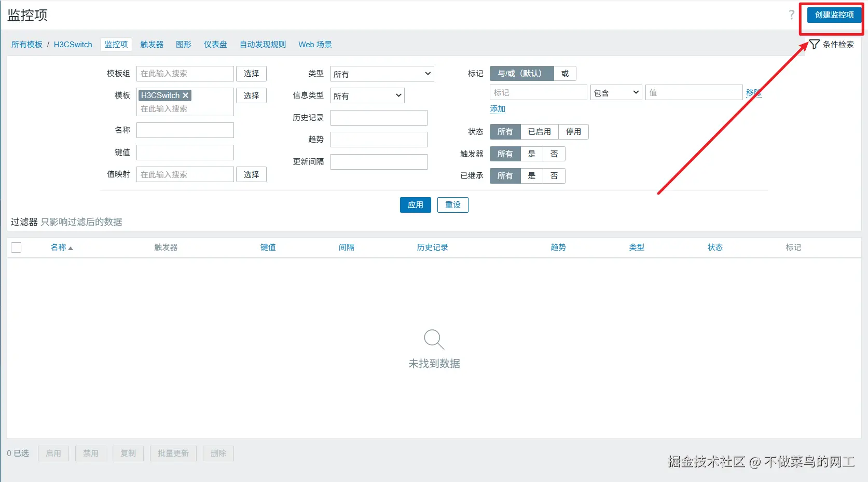Click 选择 next to 模板

click(x=251, y=95)
